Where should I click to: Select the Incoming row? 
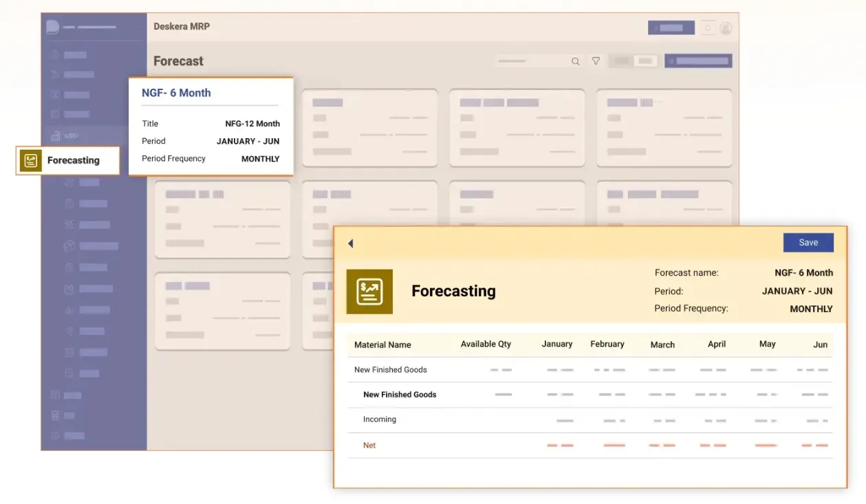coord(590,419)
